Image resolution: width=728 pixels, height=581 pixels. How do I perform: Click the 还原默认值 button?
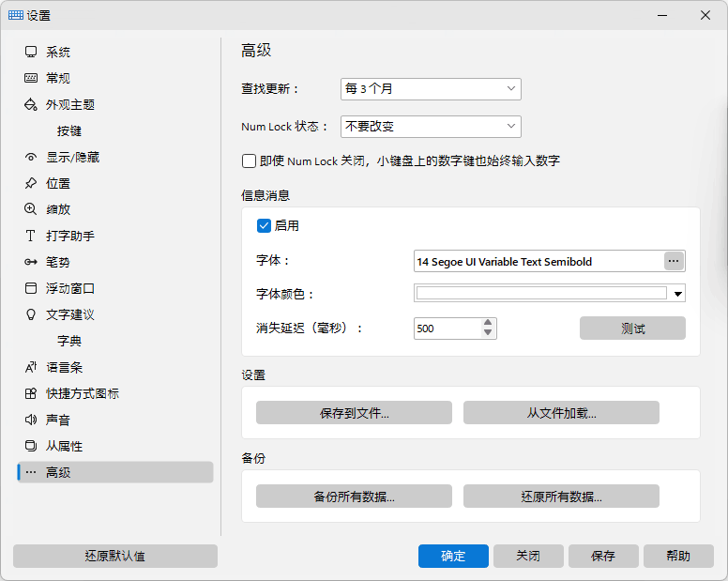[x=115, y=556]
